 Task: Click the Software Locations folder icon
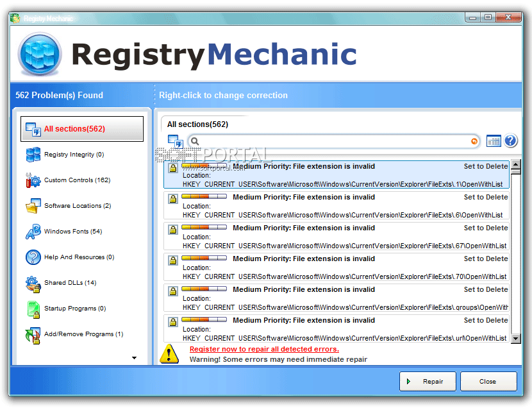coord(33,206)
